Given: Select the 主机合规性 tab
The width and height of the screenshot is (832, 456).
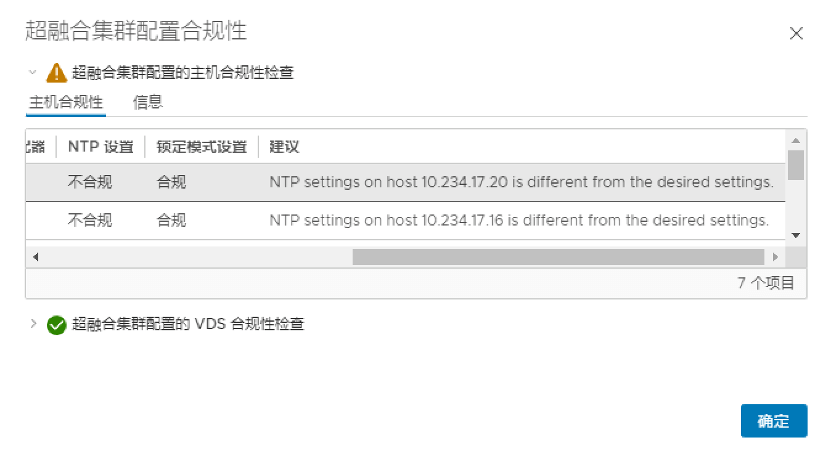Looking at the screenshot, I should (66, 102).
